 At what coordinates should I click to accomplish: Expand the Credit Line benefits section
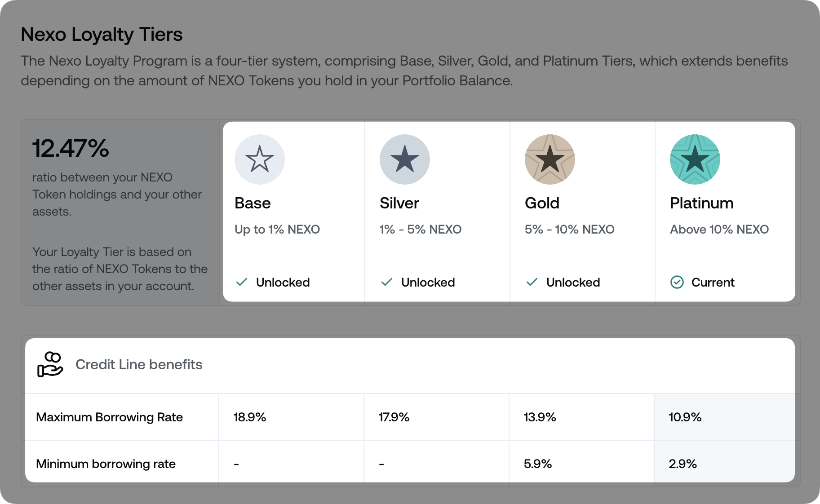139,364
